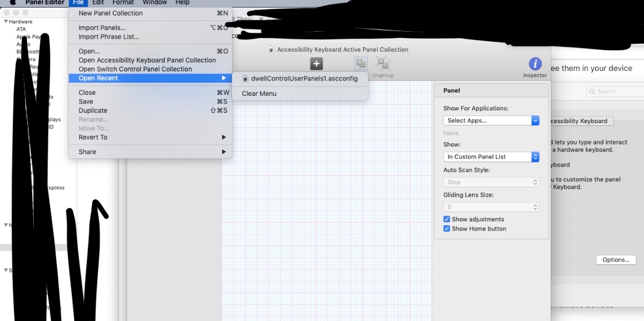Open the Edit menu
644x321 pixels.
pos(98,3)
